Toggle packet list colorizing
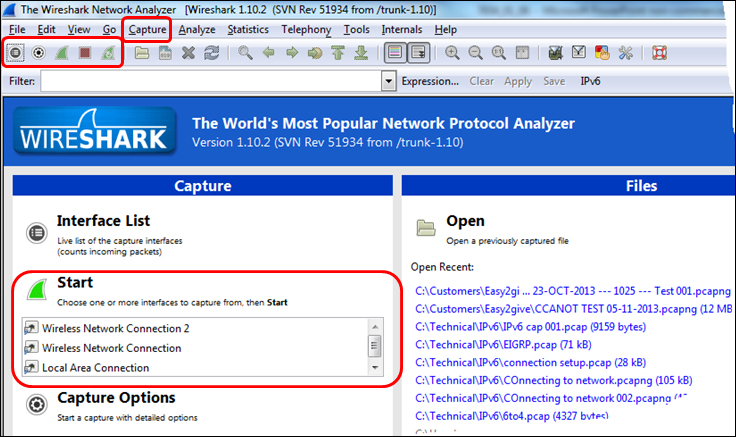This screenshot has width=736, height=437. point(395,53)
